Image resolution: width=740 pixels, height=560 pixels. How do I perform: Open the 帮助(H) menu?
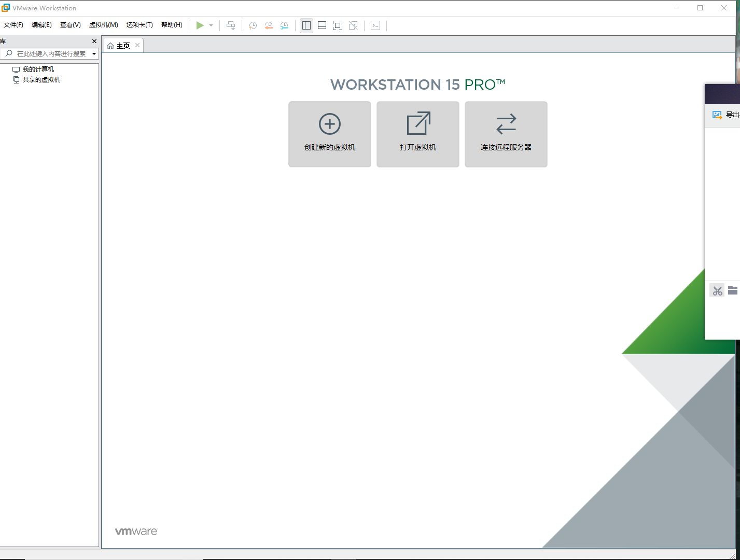172,25
